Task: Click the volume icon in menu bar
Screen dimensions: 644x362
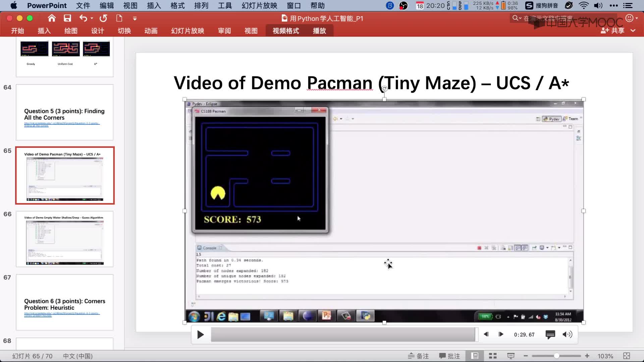Action: (598, 5)
